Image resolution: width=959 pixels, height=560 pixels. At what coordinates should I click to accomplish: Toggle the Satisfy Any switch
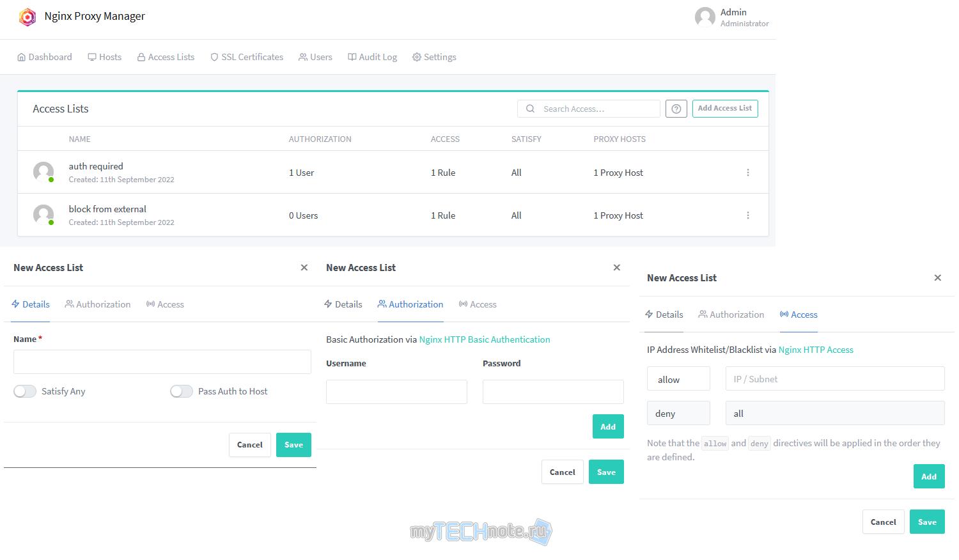[25, 391]
